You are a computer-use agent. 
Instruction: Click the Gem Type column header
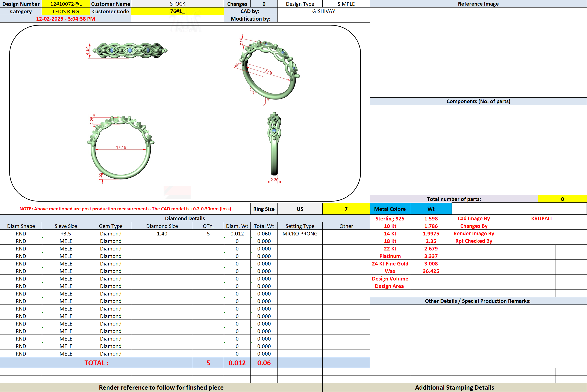pyautogui.click(x=111, y=226)
